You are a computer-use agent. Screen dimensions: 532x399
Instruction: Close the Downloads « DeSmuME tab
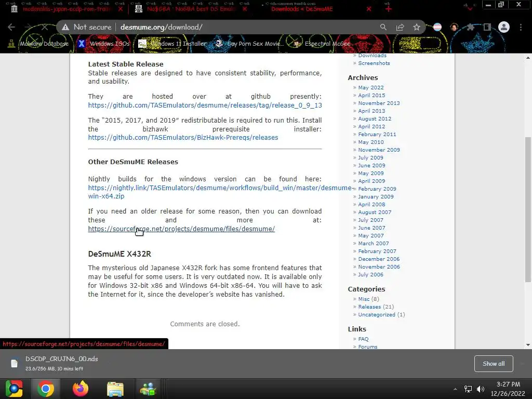pyautogui.click(x=369, y=9)
